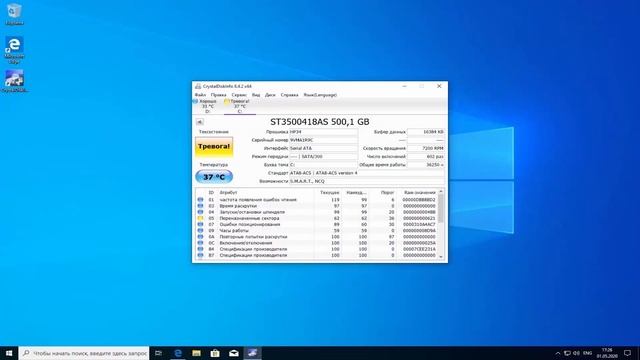
Task: Select the read error rate attribute row name
Action: pyautogui.click(x=258, y=200)
